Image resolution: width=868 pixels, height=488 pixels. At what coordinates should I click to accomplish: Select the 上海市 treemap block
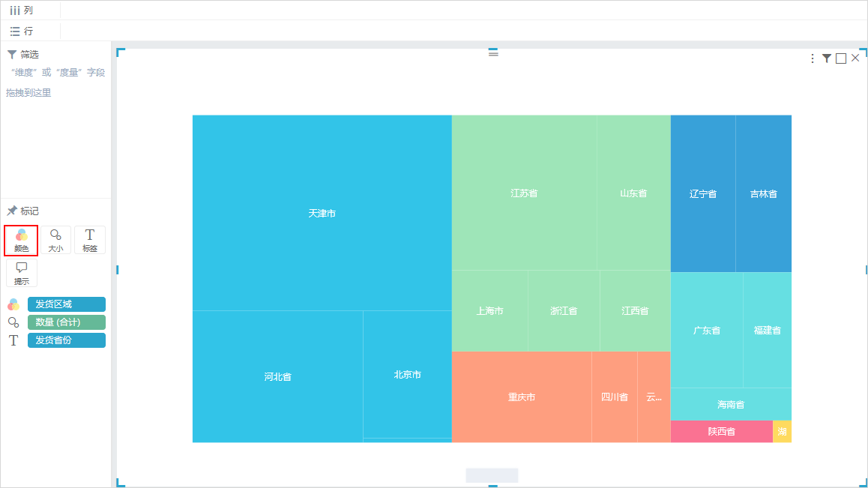click(x=490, y=311)
